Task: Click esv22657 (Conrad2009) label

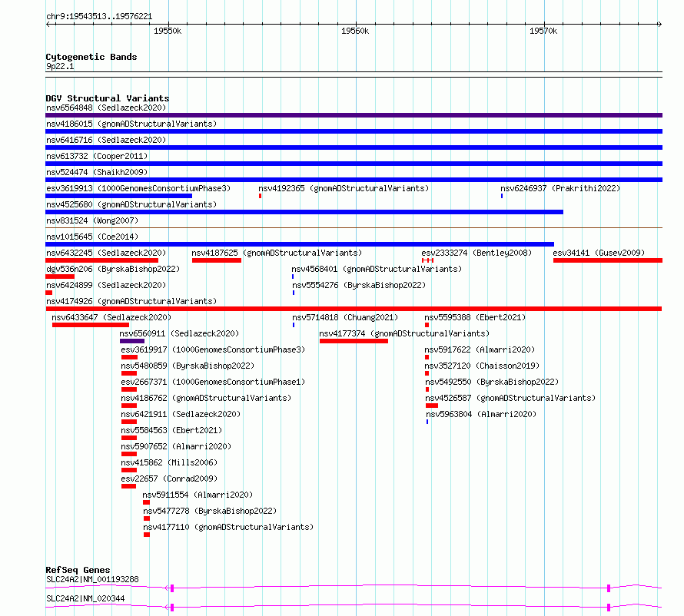Action: click(169, 479)
